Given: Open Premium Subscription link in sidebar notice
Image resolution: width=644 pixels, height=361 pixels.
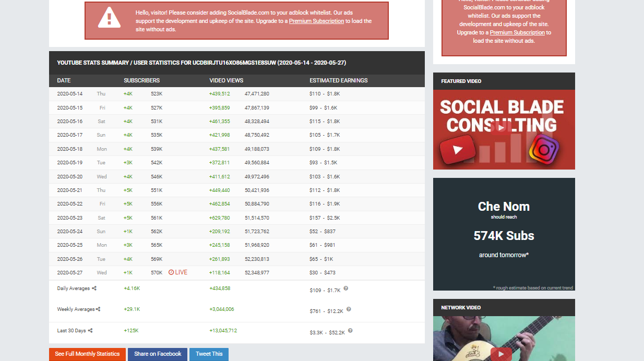Looking at the screenshot, I should [517, 32].
